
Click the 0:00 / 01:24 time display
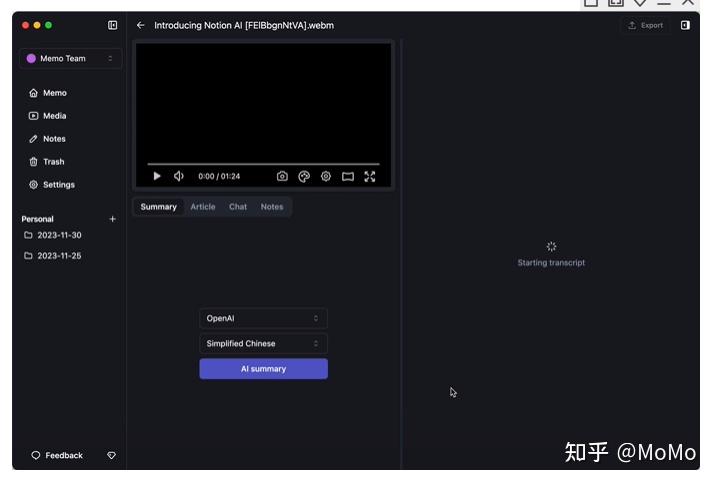[x=219, y=176]
